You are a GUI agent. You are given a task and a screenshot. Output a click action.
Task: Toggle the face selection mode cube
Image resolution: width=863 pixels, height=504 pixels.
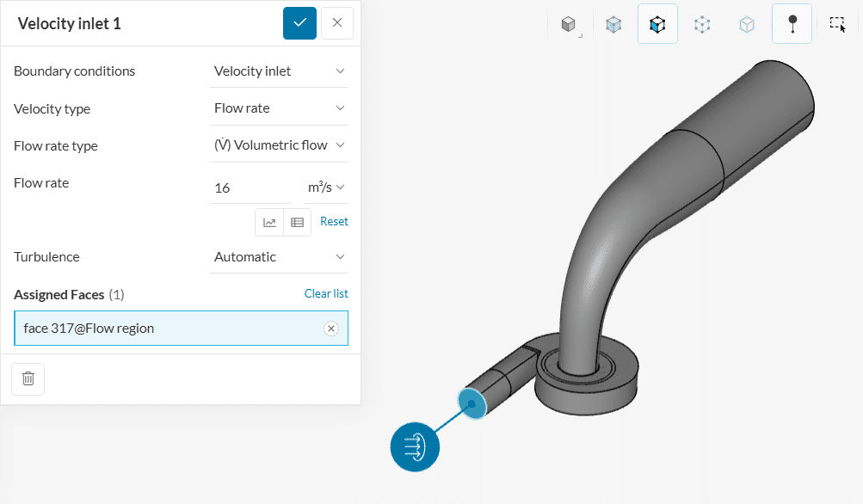tap(657, 24)
